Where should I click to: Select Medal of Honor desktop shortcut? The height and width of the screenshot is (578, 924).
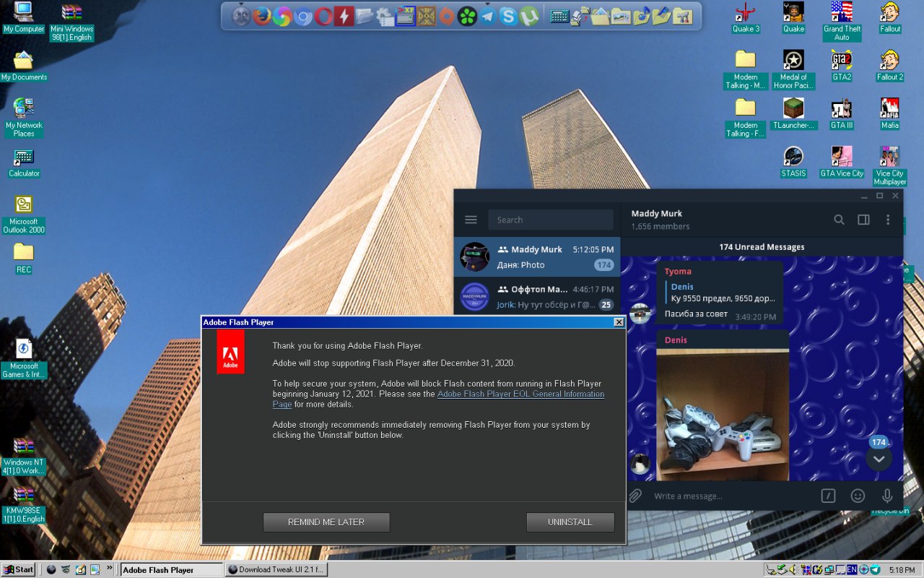tap(793, 70)
